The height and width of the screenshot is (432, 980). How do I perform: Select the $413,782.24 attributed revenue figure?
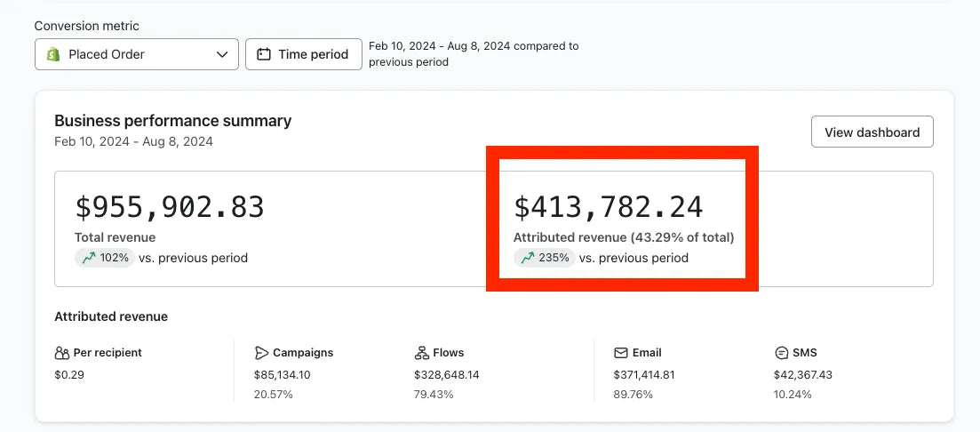coord(609,207)
